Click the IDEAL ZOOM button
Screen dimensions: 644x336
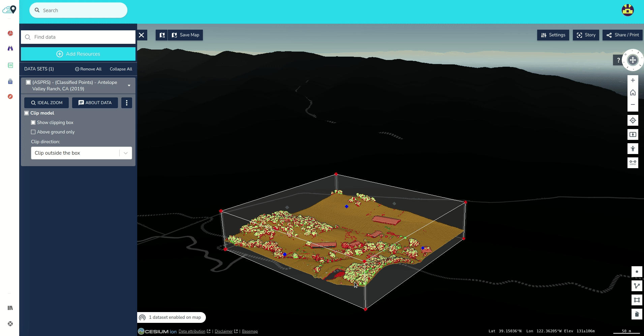tap(47, 103)
